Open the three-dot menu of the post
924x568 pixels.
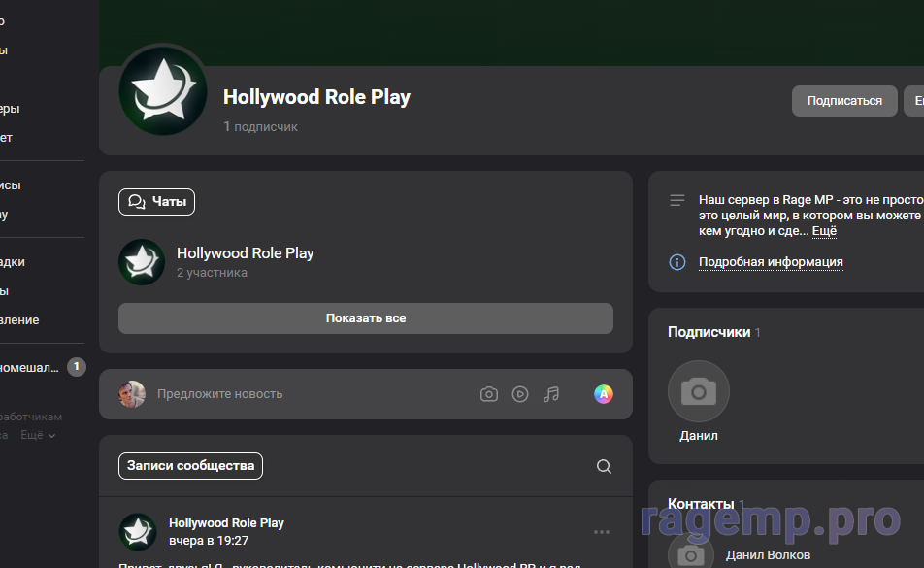point(602,532)
